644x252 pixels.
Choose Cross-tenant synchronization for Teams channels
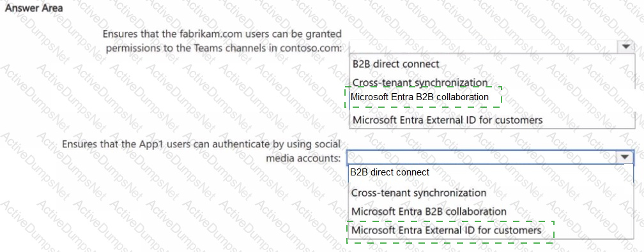point(420,82)
